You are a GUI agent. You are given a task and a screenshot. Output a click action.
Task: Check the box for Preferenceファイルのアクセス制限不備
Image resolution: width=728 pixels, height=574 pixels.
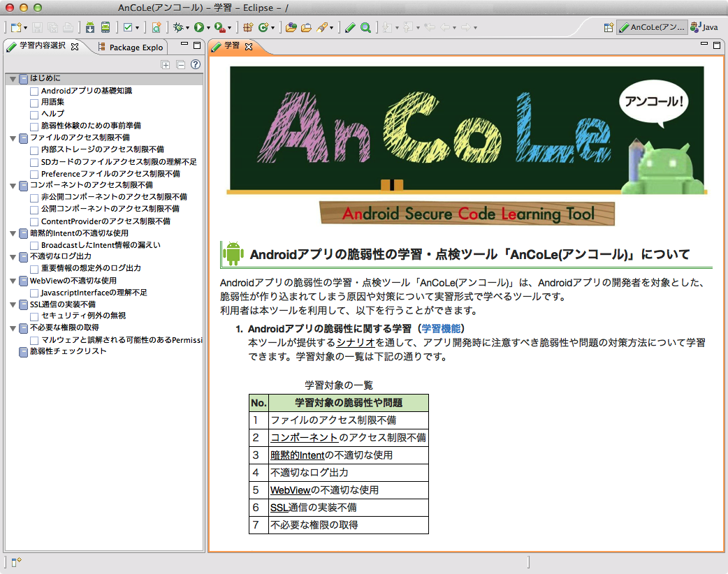click(x=34, y=175)
